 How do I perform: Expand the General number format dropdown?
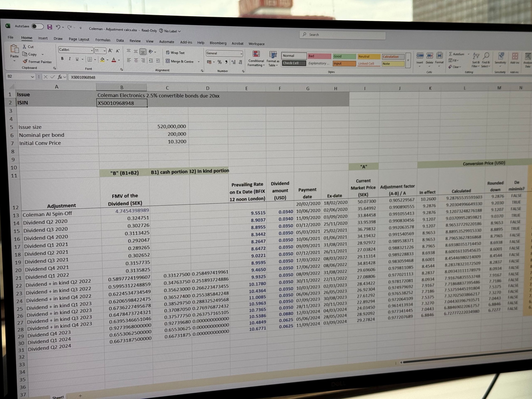pos(241,54)
